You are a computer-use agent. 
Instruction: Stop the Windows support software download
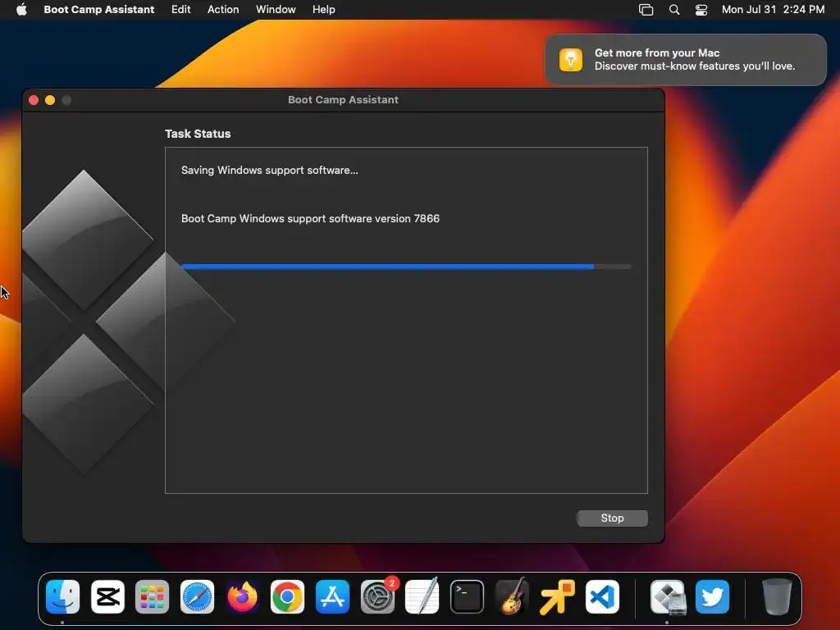point(612,518)
